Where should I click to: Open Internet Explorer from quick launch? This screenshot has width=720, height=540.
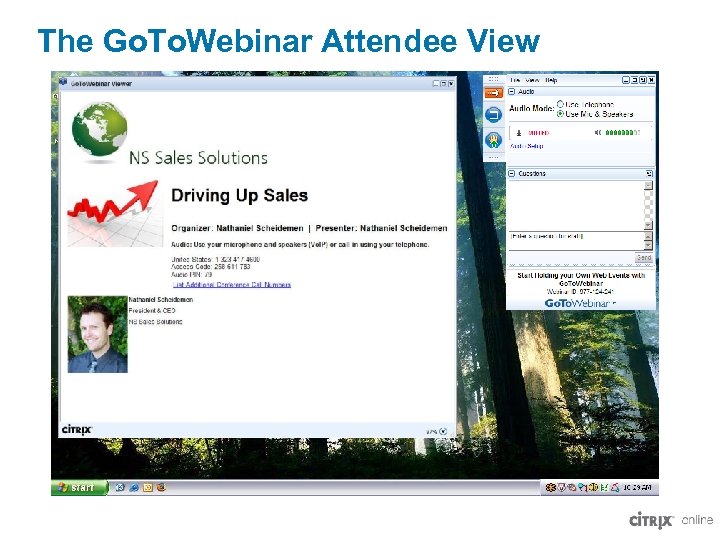tap(134, 487)
